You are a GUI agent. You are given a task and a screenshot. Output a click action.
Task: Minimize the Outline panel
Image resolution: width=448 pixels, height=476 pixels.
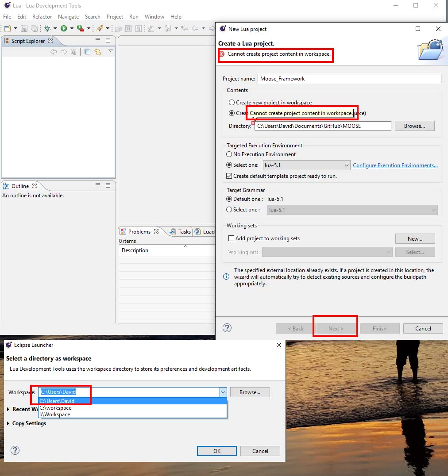coord(98,184)
